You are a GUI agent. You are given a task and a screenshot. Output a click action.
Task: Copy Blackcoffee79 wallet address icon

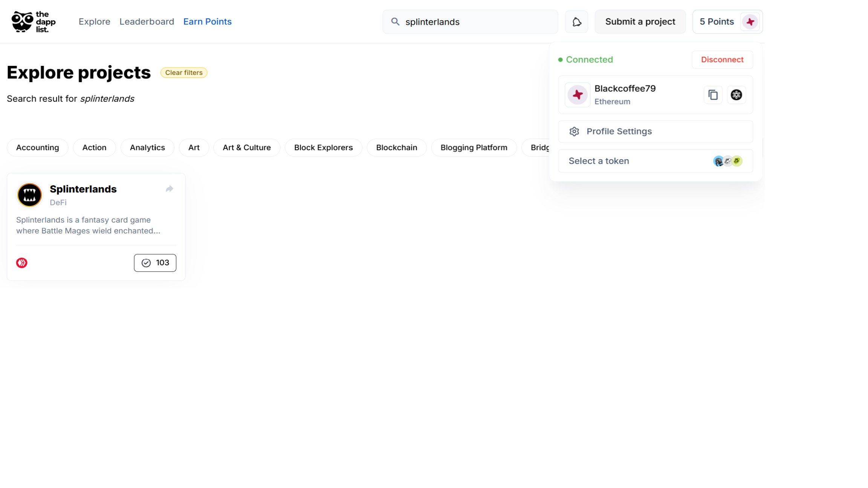(x=713, y=95)
